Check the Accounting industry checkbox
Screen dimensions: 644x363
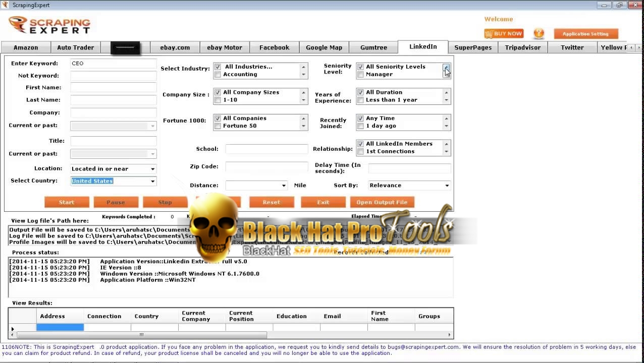click(x=218, y=75)
